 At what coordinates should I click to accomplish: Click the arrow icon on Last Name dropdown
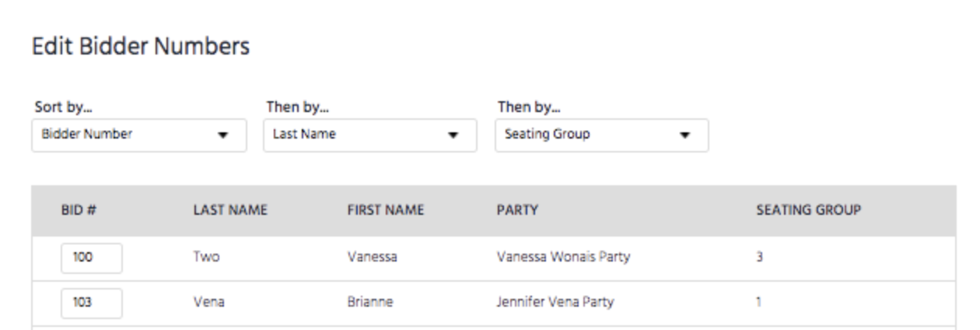[453, 135]
